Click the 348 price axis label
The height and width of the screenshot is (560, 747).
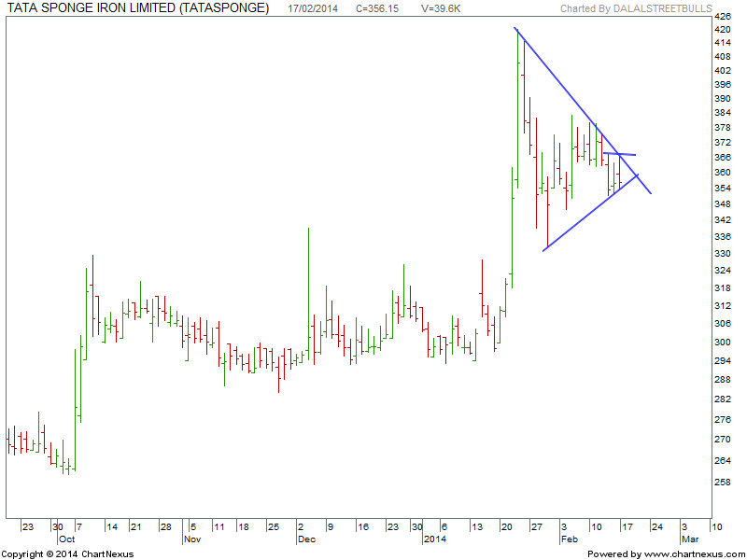[723, 203]
